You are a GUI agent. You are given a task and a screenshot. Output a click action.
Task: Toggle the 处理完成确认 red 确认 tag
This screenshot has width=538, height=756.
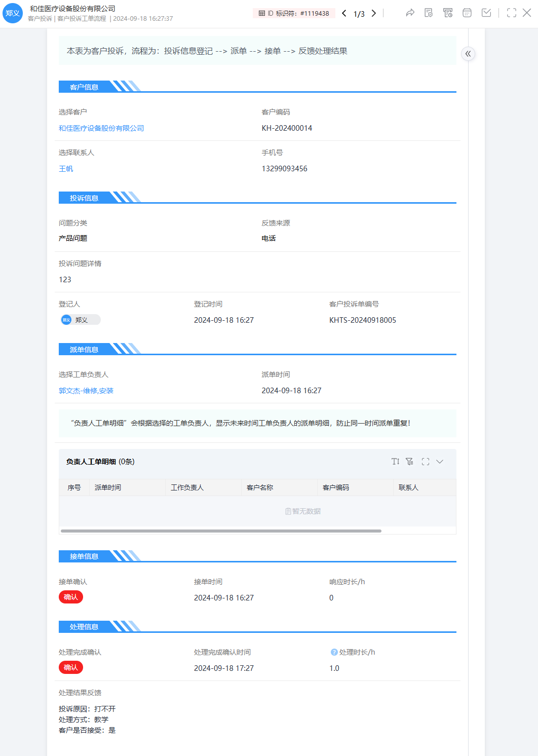tap(71, 667)
